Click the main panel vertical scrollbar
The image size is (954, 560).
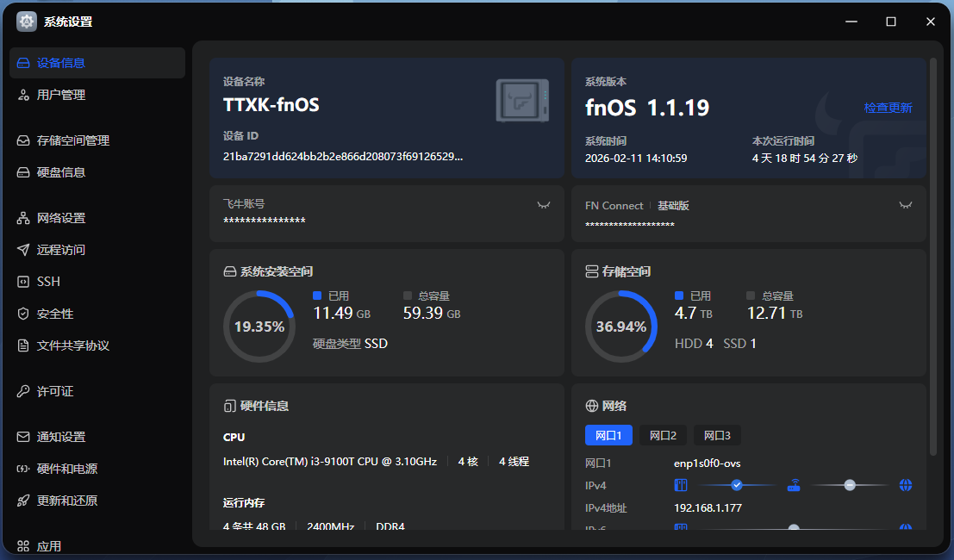(x=933, y=257)
